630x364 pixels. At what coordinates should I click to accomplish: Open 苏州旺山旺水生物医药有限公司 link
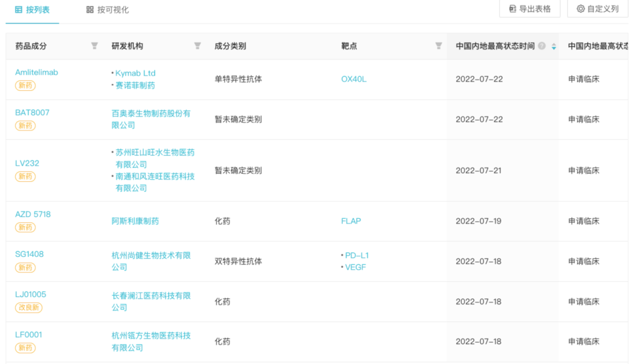coord(155,158)
